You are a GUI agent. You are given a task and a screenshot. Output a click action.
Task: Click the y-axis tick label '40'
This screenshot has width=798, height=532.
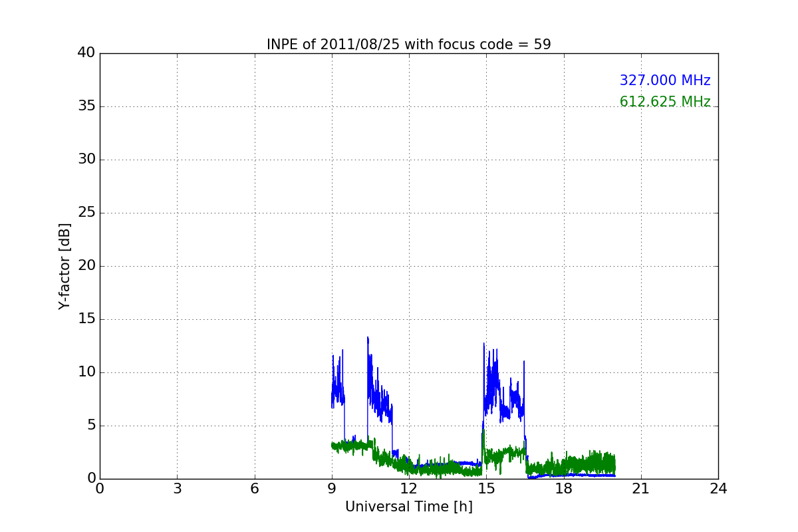click(x=86, y=53)
